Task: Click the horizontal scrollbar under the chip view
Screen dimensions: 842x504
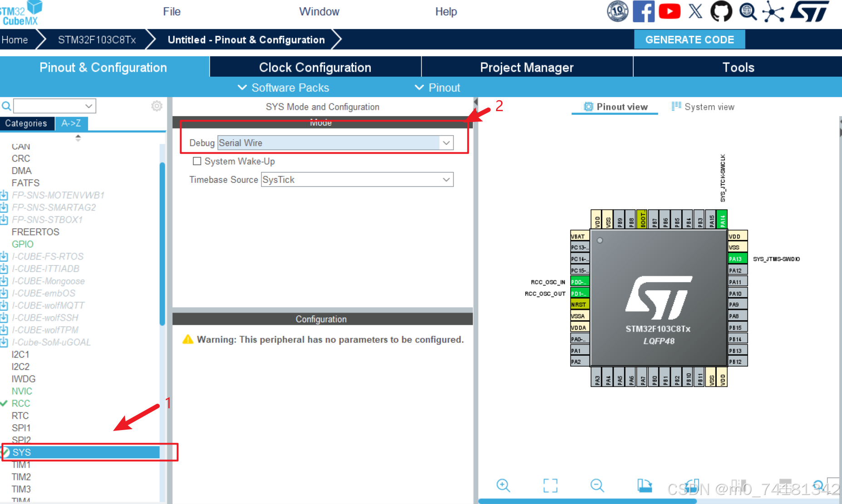Action: click(x=587, y=501)
